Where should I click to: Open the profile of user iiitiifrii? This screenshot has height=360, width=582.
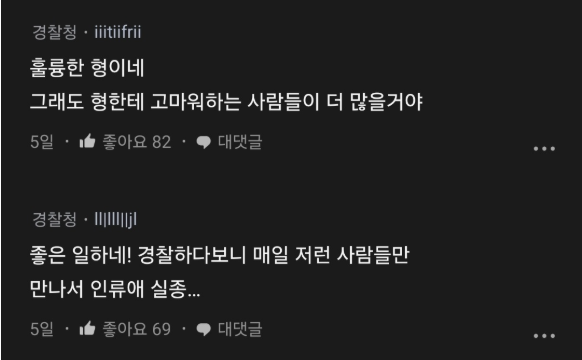[x=118, y=32]
